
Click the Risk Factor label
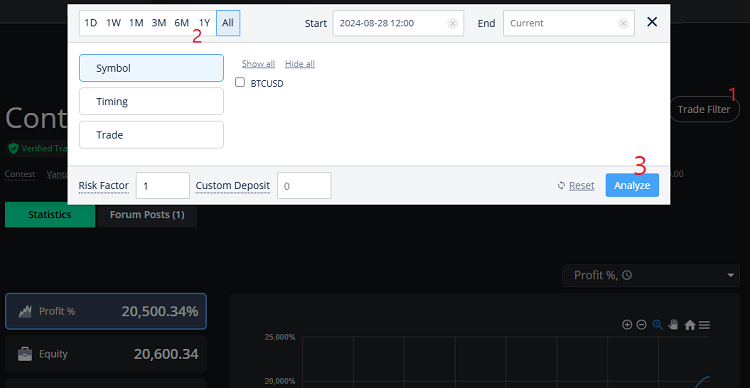(104, 186)
